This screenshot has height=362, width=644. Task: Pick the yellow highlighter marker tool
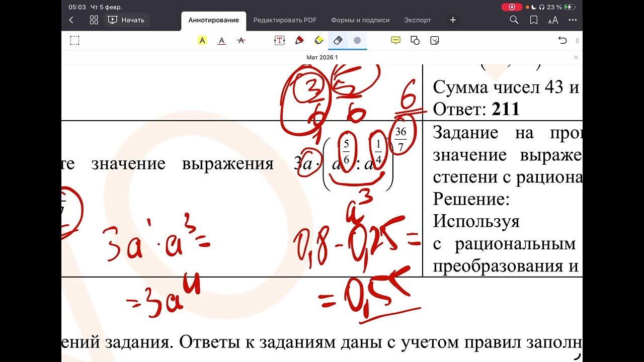pyautogui.click(x=318, y=41)
